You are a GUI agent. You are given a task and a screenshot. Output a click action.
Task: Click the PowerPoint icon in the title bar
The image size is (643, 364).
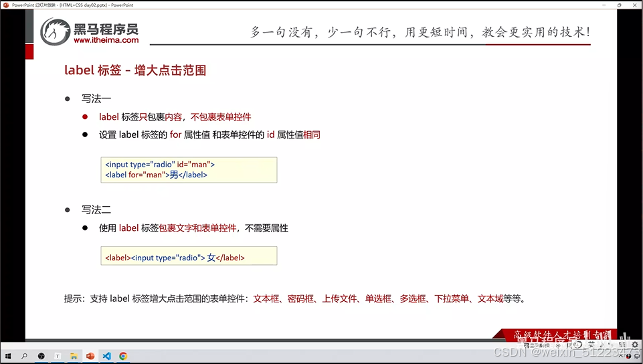click(6, 5)
